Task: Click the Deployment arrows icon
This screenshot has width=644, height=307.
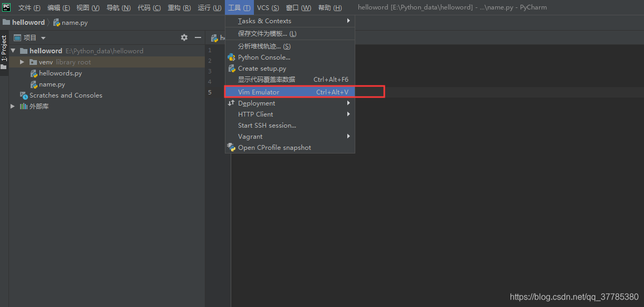Action: (231, 103)
